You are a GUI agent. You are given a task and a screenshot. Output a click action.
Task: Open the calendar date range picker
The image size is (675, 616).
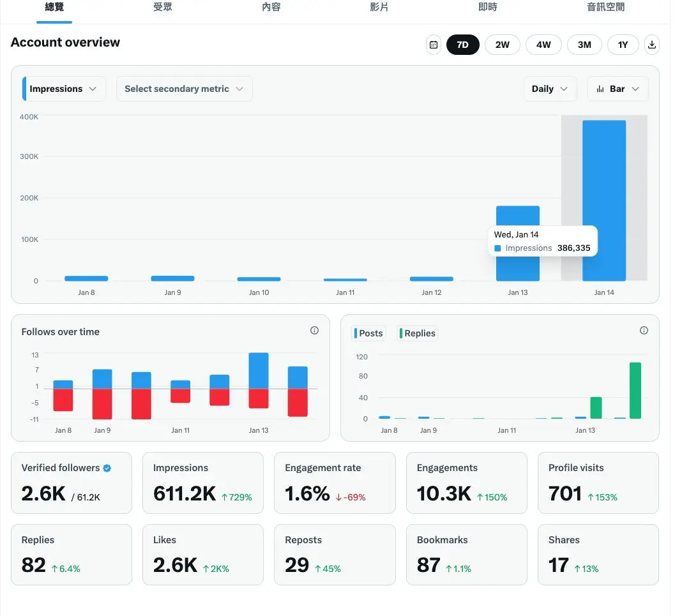(x=434, y=45)
